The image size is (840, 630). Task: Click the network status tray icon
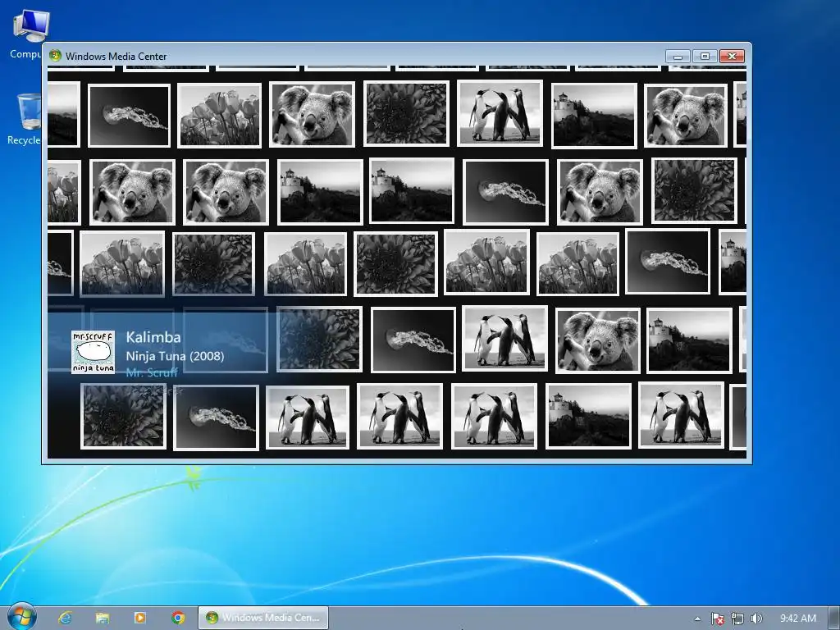pos(737,619)
